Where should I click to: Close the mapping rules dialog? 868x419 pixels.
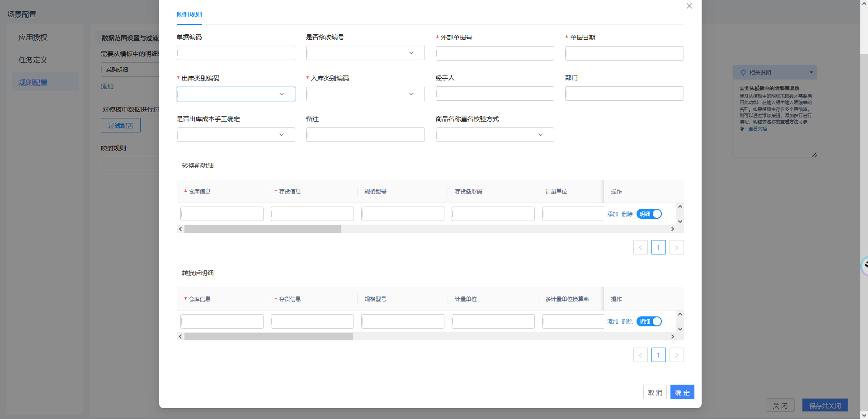pyautogui.click(x=689, y=6)
